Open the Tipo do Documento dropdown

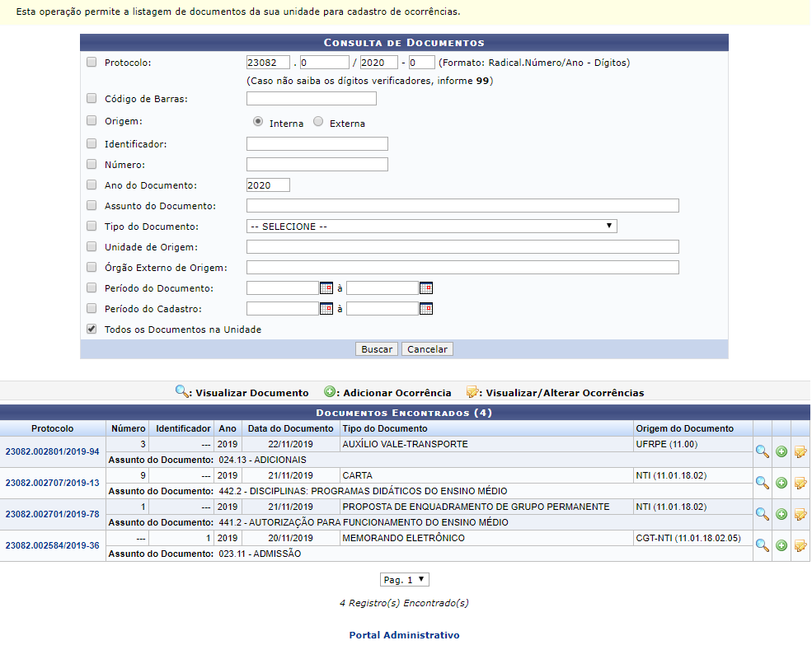pyautogui.click(x=431, y=227)
